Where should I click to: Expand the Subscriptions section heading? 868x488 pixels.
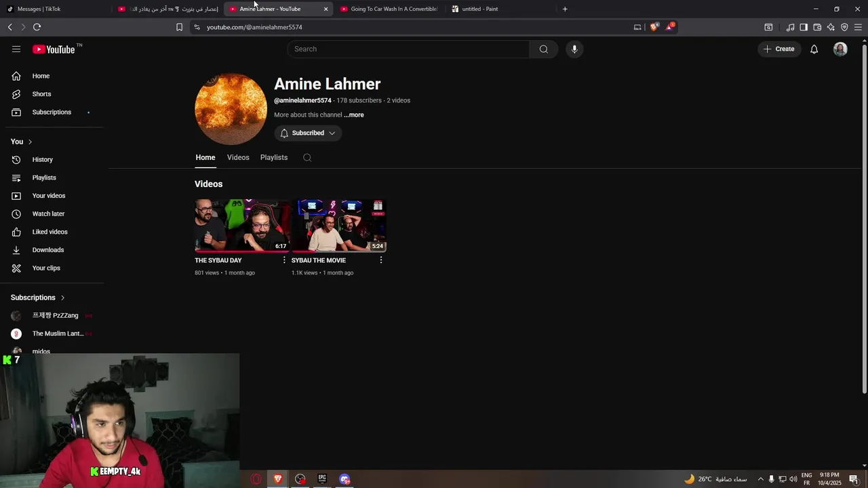pos(38,298)
